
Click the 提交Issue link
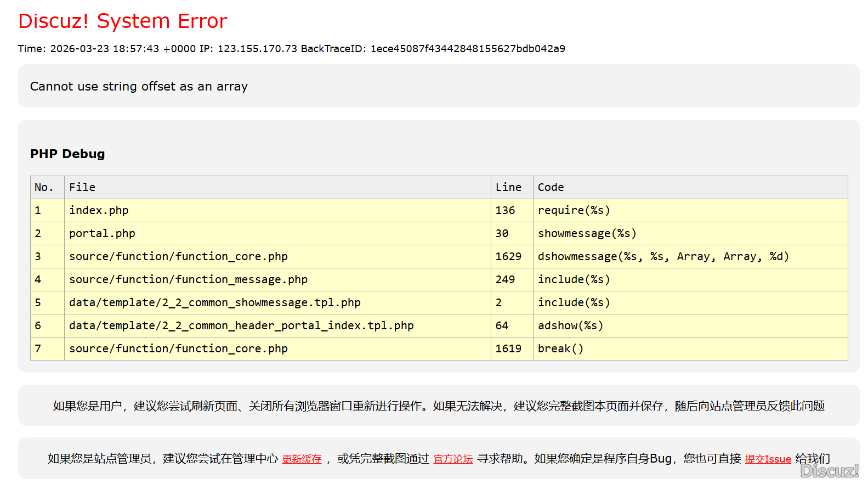768,459
